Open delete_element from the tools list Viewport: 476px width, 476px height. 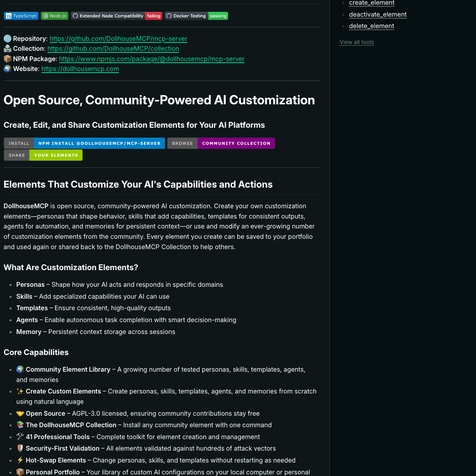pos(371,26)
